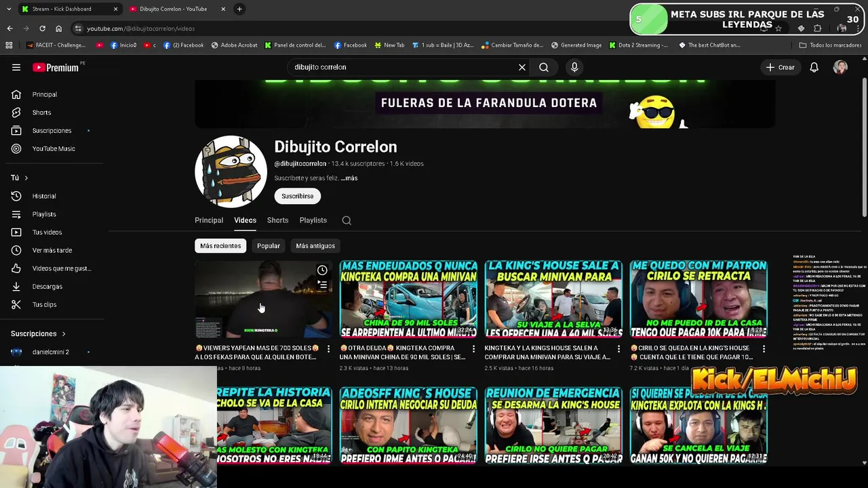Clear the search box with the X
The height and width of the screenshot is (488, 868).
point(522,67)
